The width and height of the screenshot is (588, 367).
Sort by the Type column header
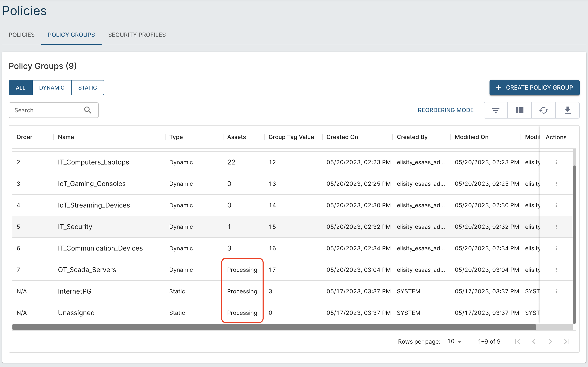[176, 137]
